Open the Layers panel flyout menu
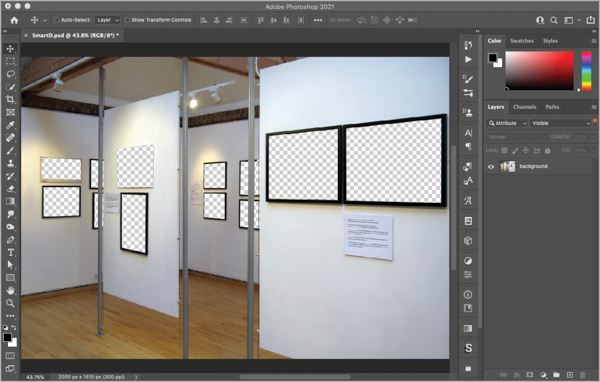Screen dimensions: 600x382 click(x=594, y=107)
